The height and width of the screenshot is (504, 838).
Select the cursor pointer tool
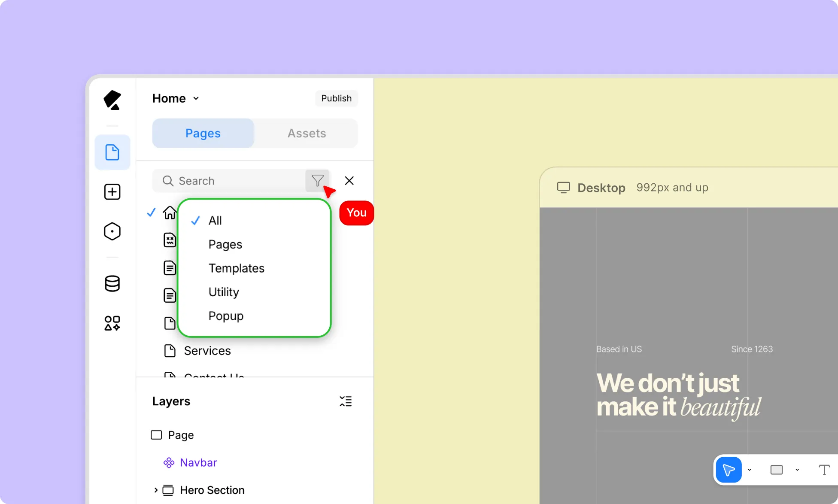tap(729, 470)
